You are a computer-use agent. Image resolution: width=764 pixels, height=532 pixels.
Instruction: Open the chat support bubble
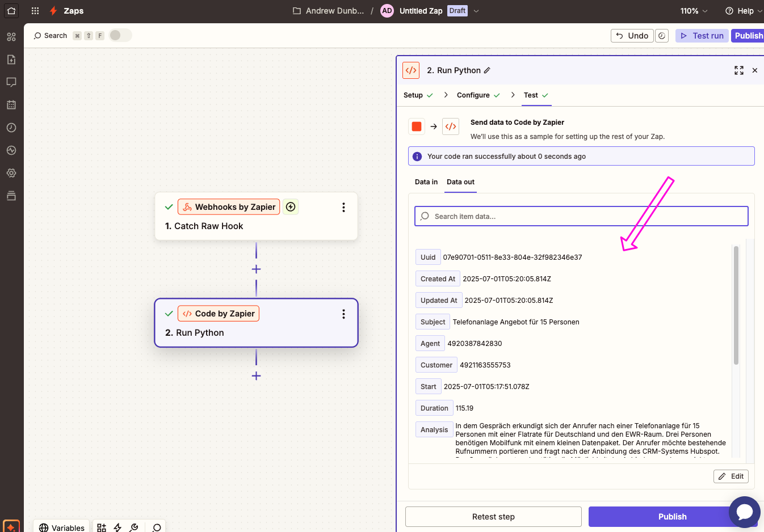745,512
